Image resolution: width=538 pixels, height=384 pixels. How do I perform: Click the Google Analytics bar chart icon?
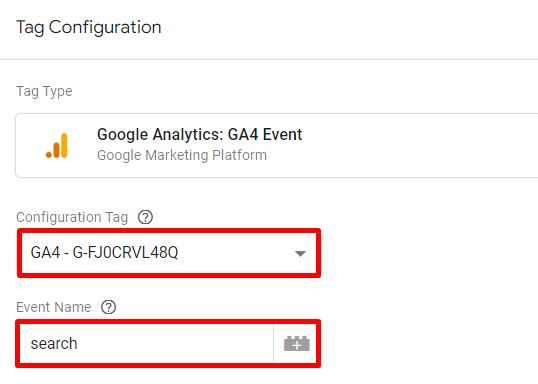tap(57, 146)
